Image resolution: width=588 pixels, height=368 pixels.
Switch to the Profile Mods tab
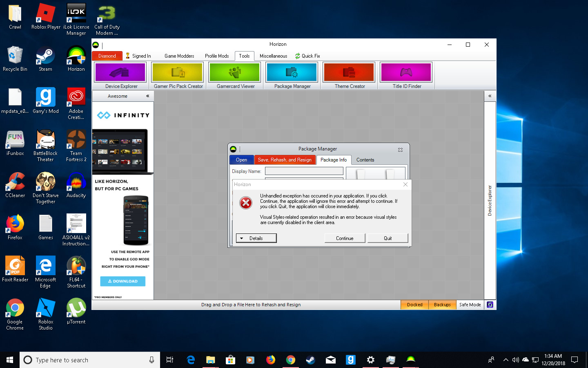pyautogui.click(x=217, y=56)
